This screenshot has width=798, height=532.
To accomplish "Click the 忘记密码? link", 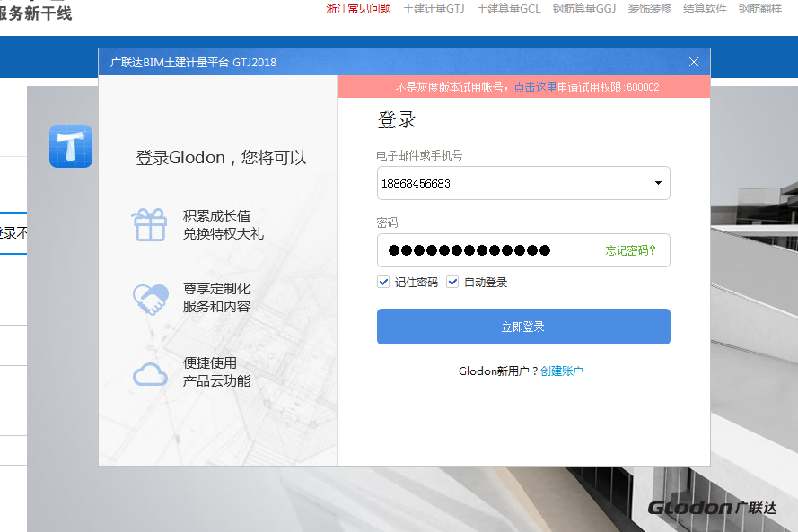I will click(x=630, y=250).
